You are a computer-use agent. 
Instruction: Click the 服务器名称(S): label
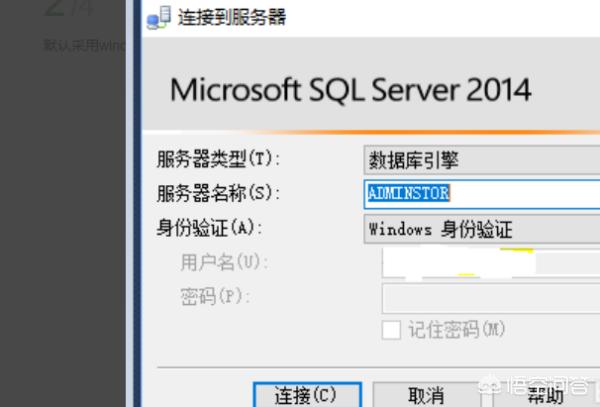pos(218,193)
